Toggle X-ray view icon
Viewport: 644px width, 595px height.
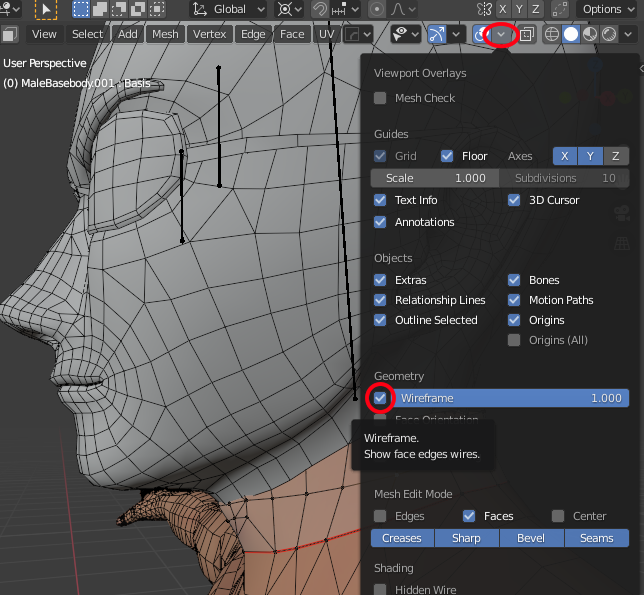pyautogui.click(x=528, y=34)
